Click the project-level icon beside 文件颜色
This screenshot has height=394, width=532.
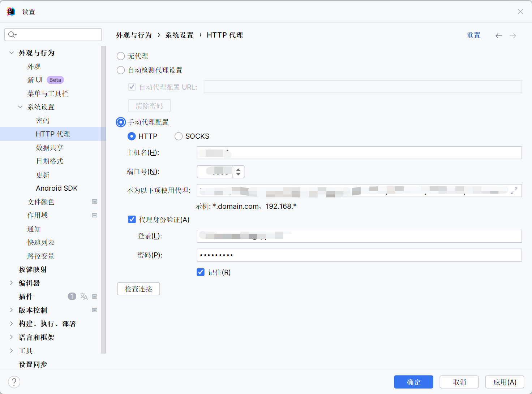pos(95,202)
